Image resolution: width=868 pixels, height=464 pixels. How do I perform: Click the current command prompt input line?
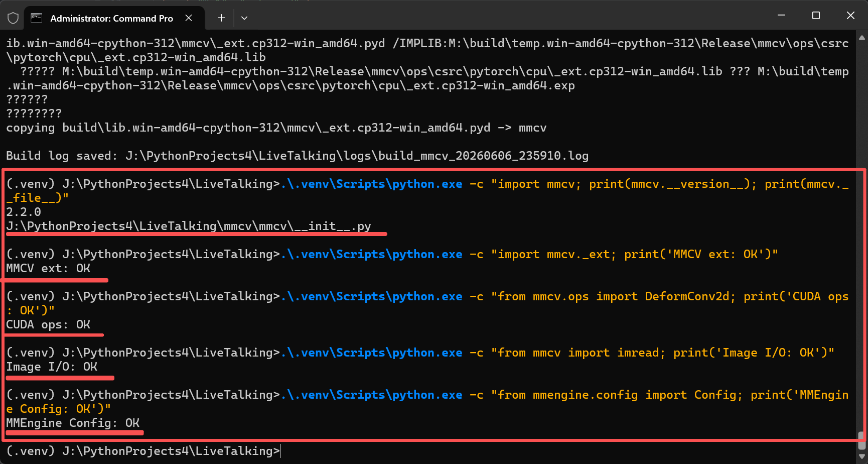143,451
